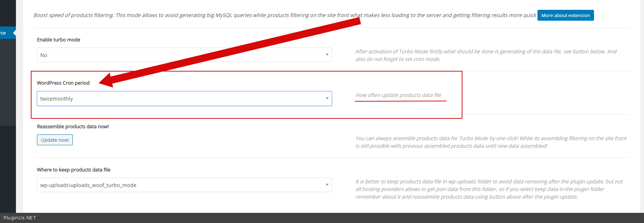Open the WordPress Cron period select box
The image size is (644, 223).
tap(184, 98)
